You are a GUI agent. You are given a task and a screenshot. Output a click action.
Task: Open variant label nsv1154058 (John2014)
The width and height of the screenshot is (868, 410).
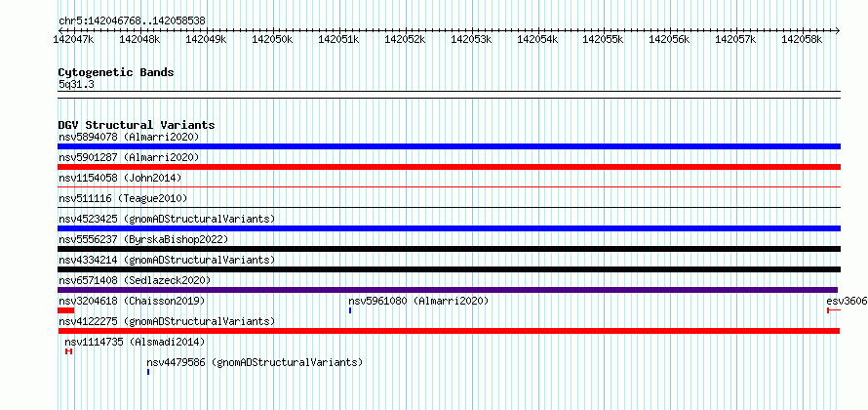click(120, 178)
